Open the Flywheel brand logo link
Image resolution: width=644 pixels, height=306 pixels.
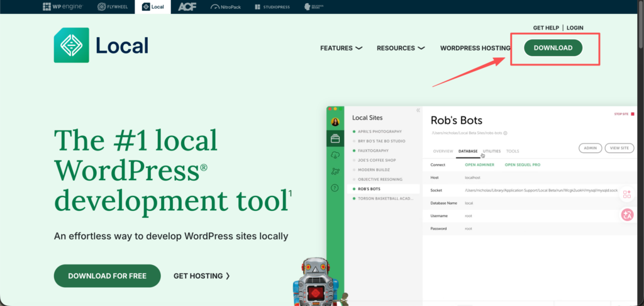[x=113, y=6]
